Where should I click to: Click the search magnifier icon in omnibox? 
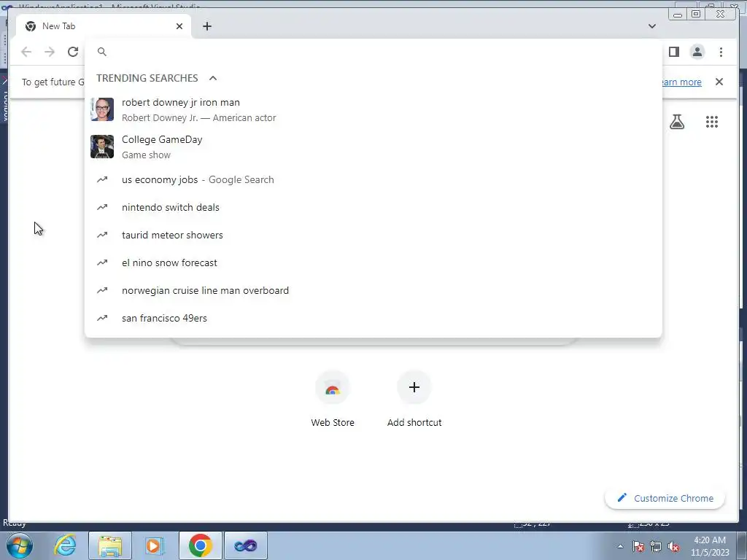tap(102, 52)
